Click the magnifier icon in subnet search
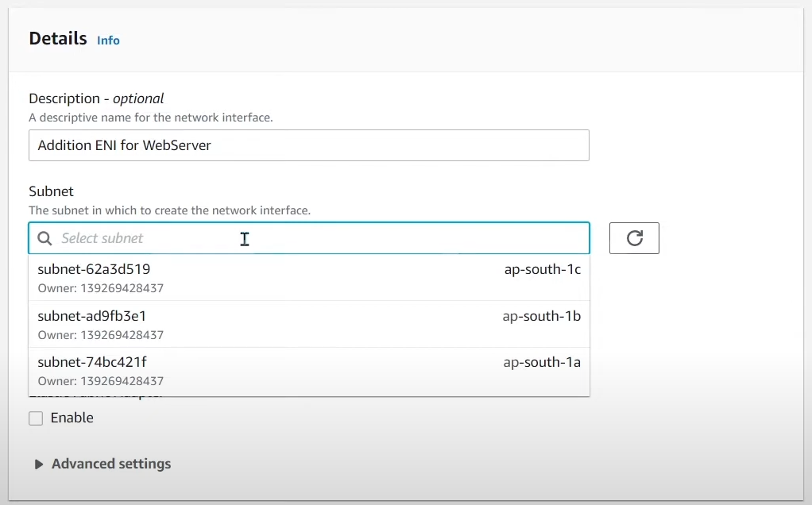 (45, 238)
